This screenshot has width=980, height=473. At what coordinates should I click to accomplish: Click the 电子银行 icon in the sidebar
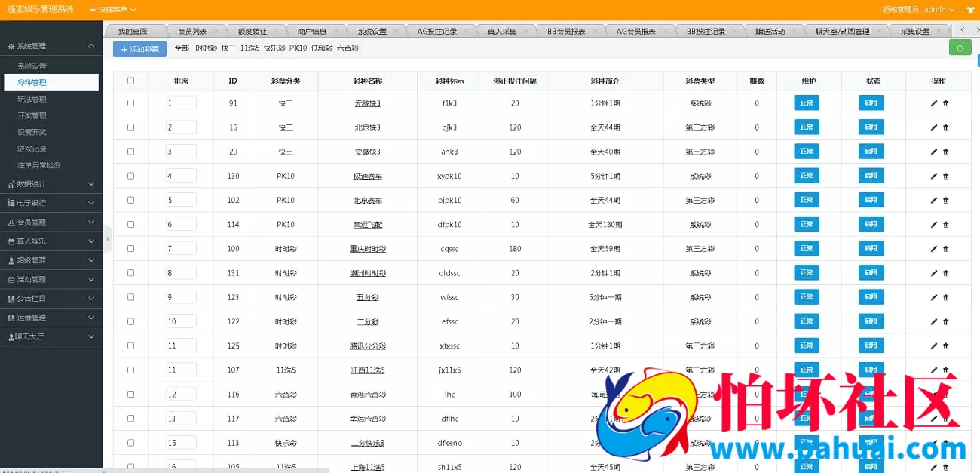pyautogui.click(x=11, y=203)
